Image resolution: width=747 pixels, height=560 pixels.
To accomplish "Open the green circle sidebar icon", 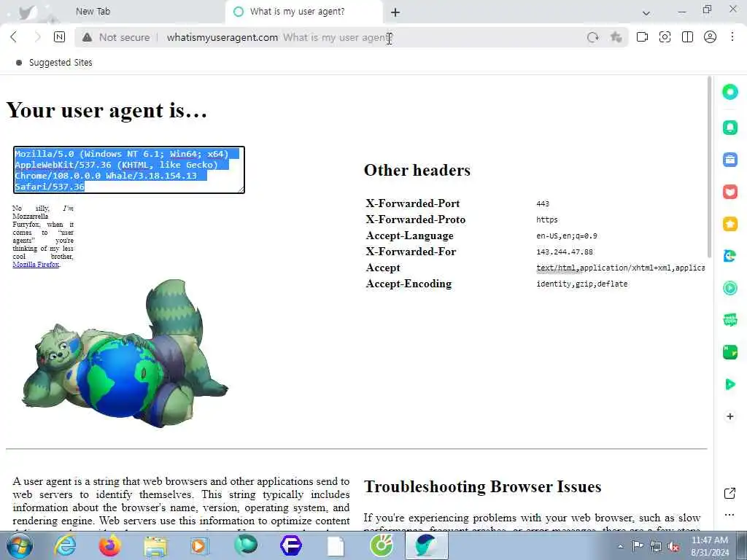I will 729,91.
